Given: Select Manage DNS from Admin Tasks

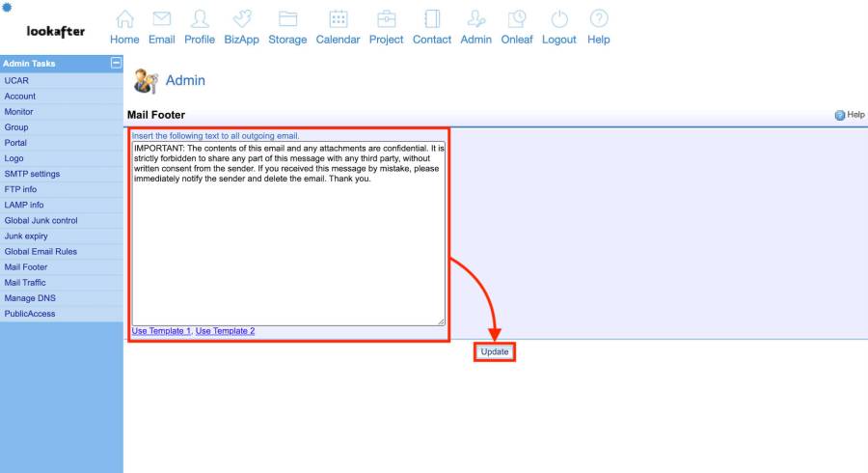Looking at the screenshot, I should [30, 298].
